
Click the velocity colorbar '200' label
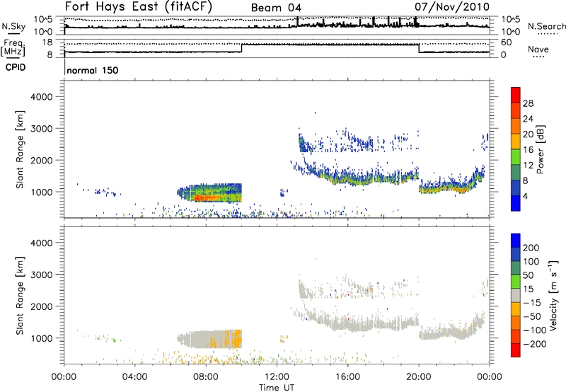[x=531, y=248]
